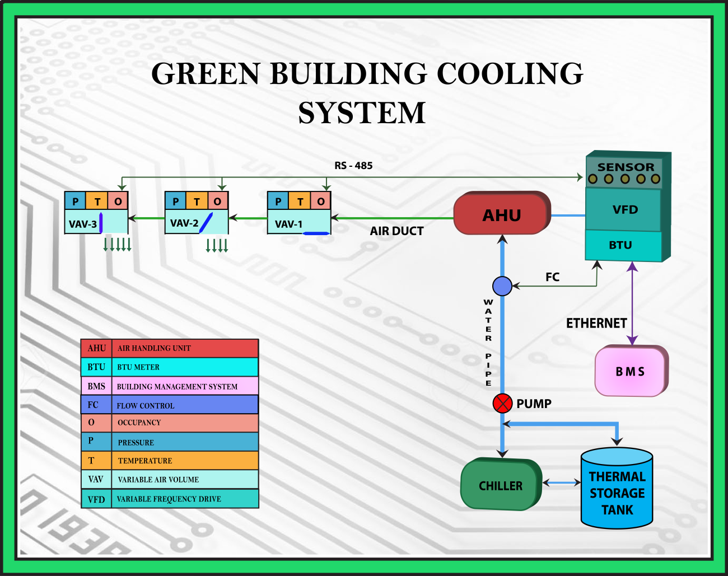The height and width of the screenshot is (576, 728).
Task: Click the Temperature legend row
Action: coord(170,461)
